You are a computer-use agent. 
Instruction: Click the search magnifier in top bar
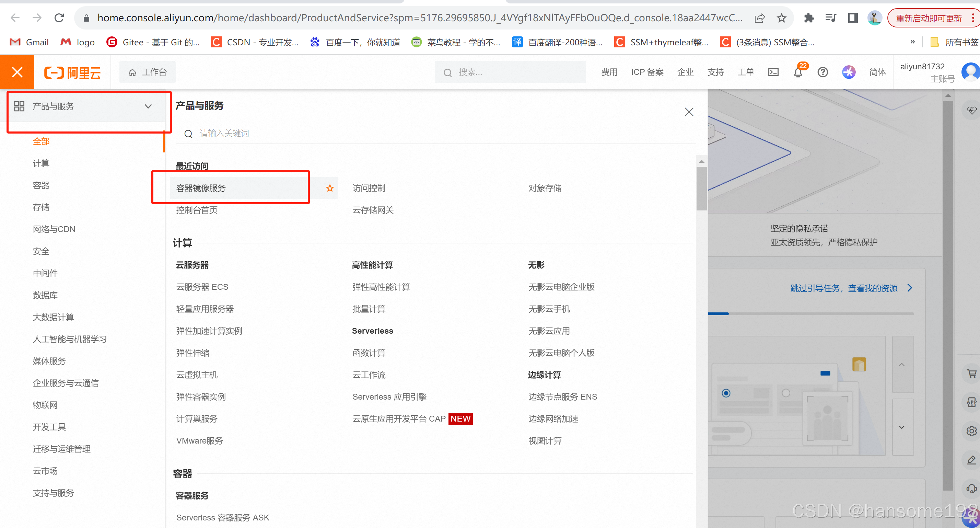(448, 72)
